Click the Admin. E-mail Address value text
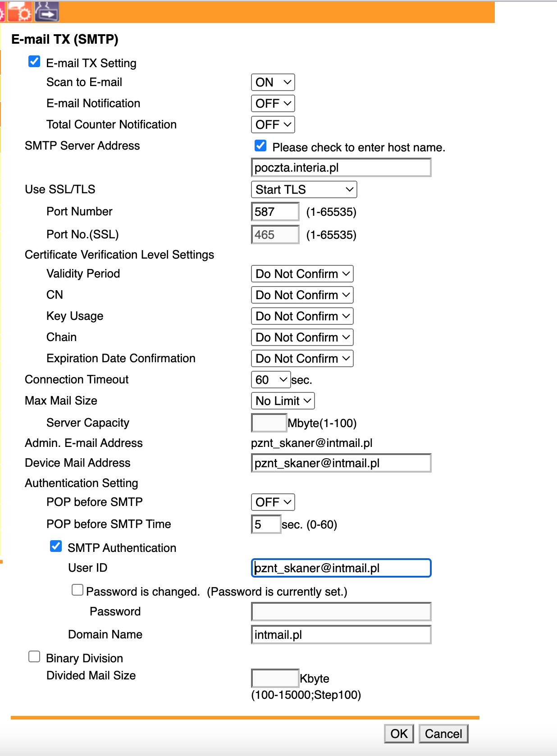Viewport: 557px width, 756px height. point(312,443)
